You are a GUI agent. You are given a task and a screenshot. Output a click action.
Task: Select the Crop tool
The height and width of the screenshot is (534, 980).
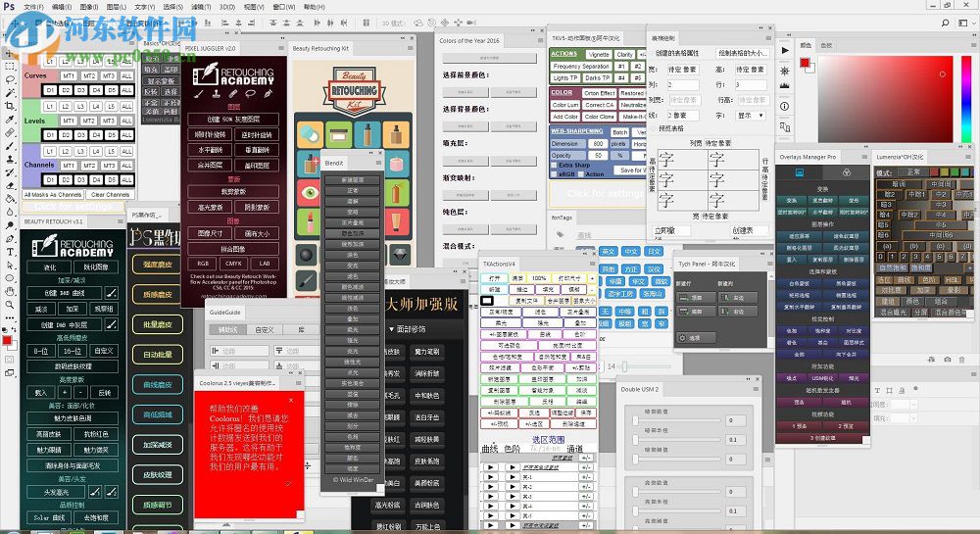pos(10,106)
